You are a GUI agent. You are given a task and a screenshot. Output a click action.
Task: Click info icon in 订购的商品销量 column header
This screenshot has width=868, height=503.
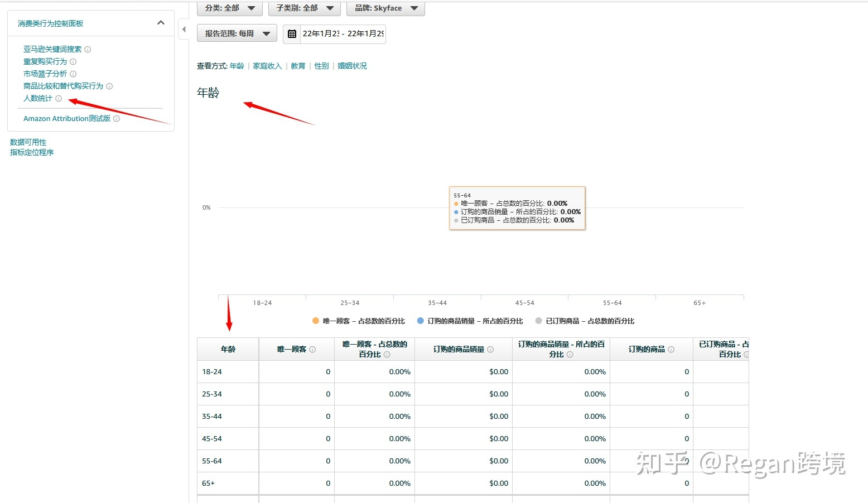490,350
